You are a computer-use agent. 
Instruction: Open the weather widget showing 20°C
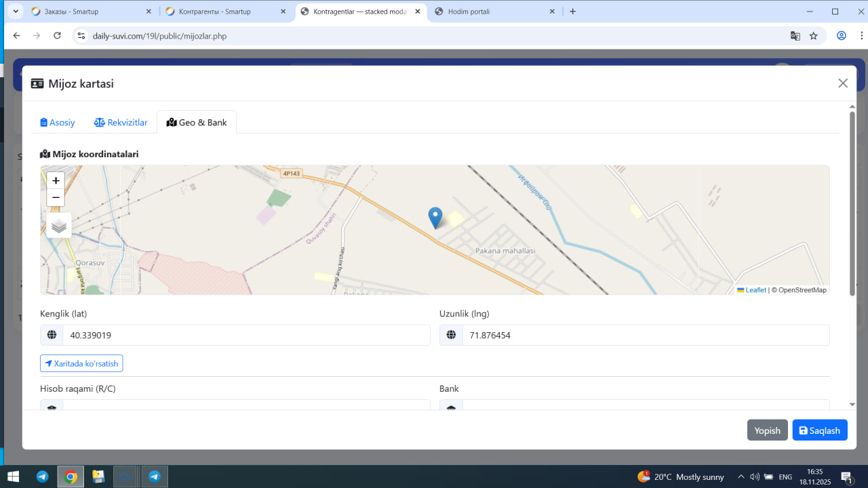pos(681,476)
